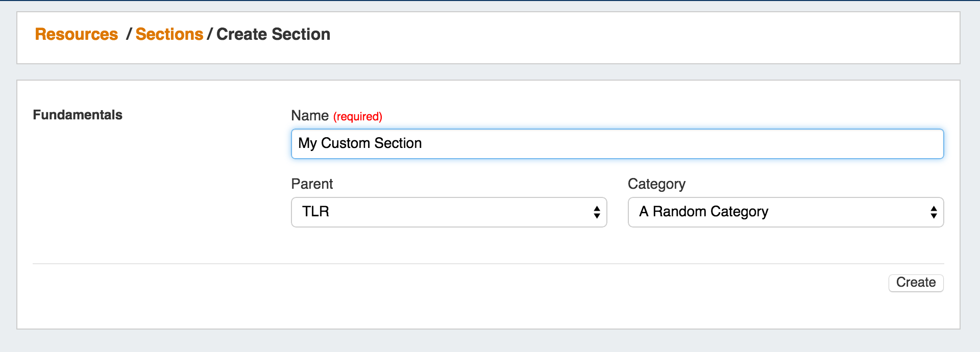
Task: Click the slash separator after Resources
Action: pyautogui.click(x=129, y=34)
